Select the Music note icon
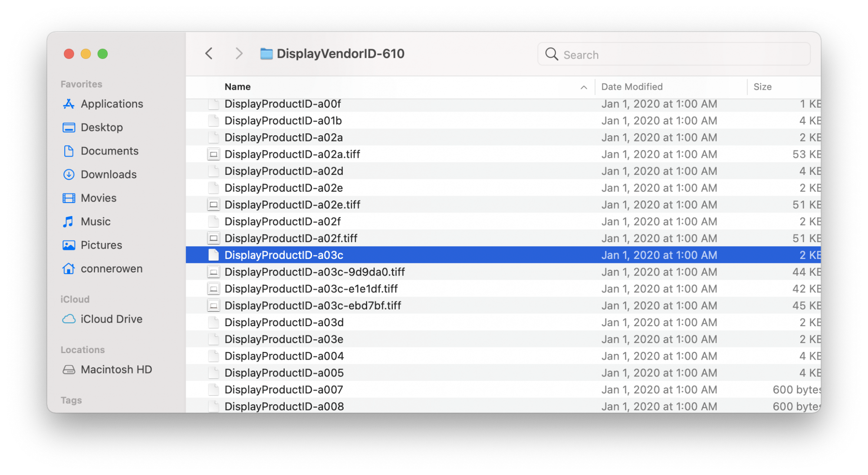The width and height of the screenshot is (868, 475). [x=69, y=222]
